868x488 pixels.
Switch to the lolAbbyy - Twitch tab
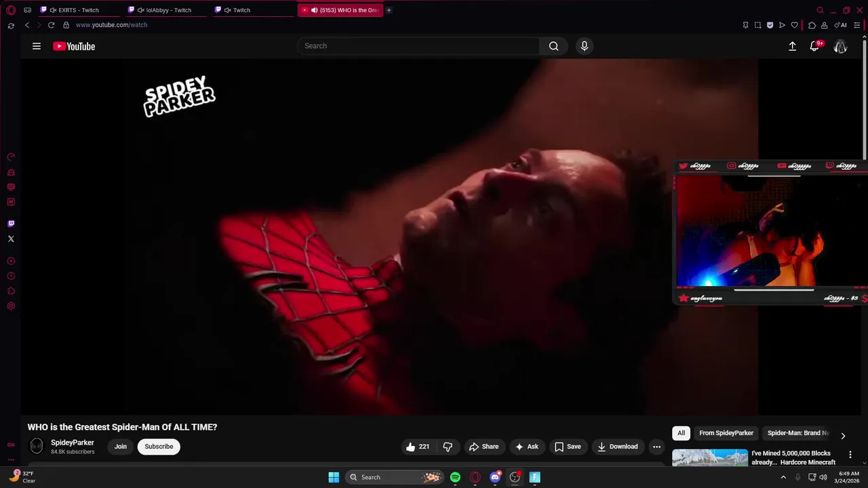point(166,10)
